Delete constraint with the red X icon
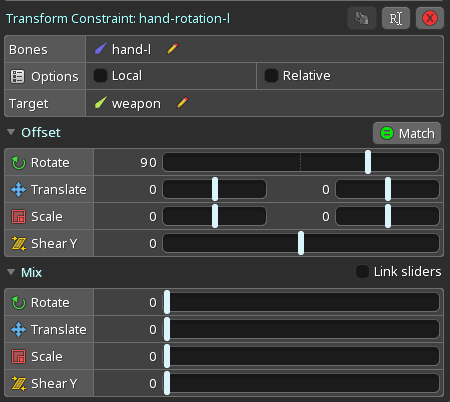Viewport: 450px width, 402px height. click(x=430, y=18)
